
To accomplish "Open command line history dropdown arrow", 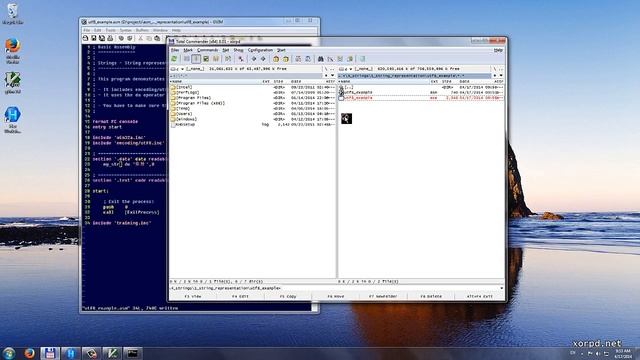I will [502, 288].
